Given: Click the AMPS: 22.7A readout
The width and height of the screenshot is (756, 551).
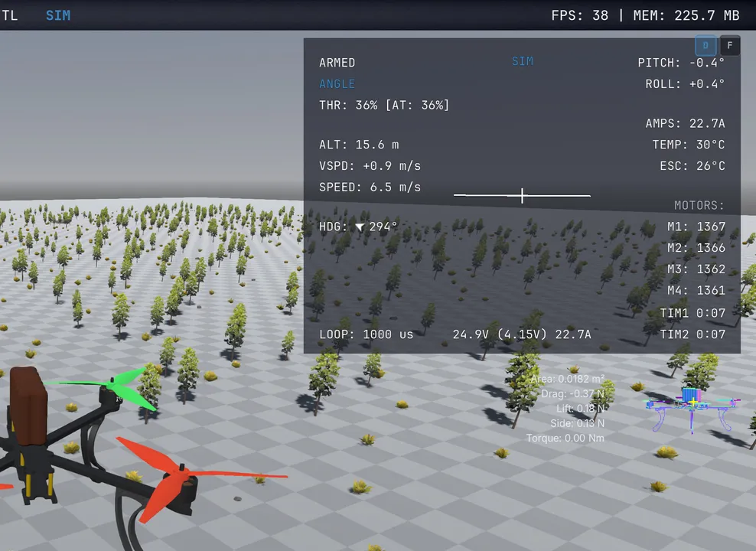Looking at the screenshot, I should coord(685,123).
